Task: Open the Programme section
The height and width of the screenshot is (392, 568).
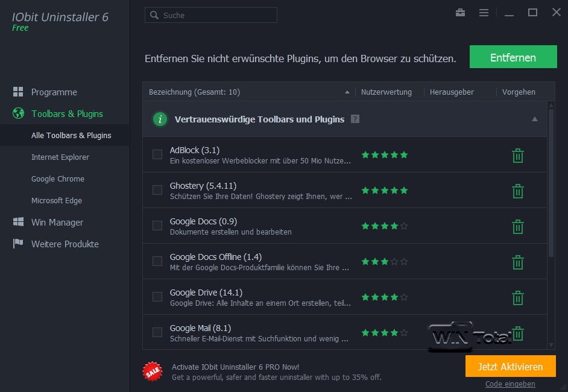Action: tap(54, 92)
